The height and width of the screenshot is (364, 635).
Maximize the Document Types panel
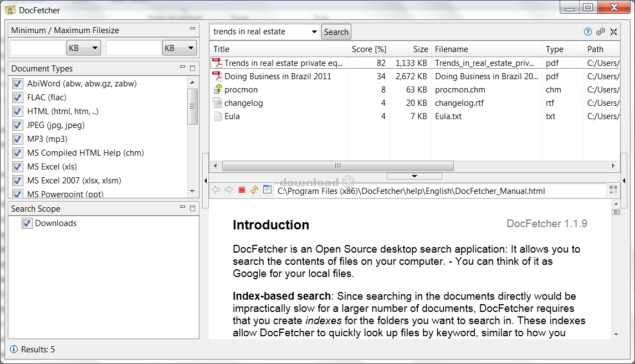193,68
